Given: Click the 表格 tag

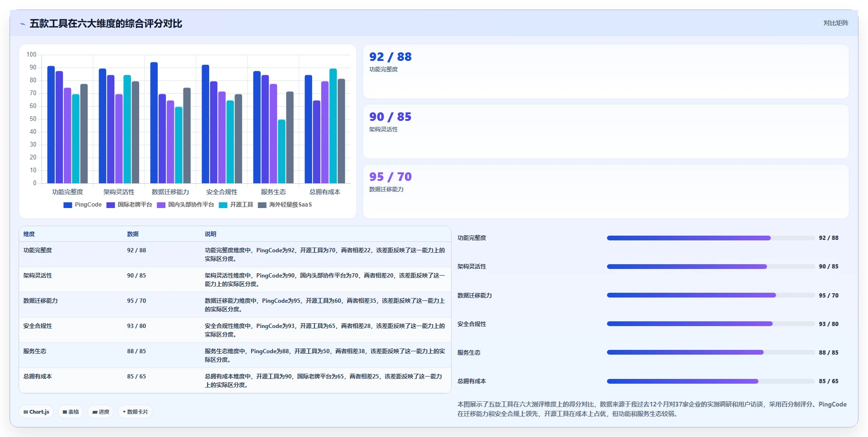Looking at the screenshot, I should (x=71, y=412).
